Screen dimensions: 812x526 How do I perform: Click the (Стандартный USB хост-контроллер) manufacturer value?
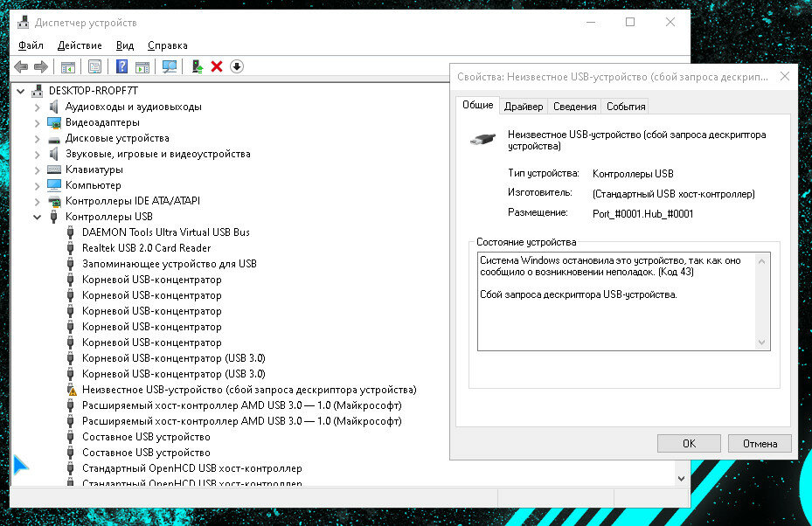pos(674,194)
